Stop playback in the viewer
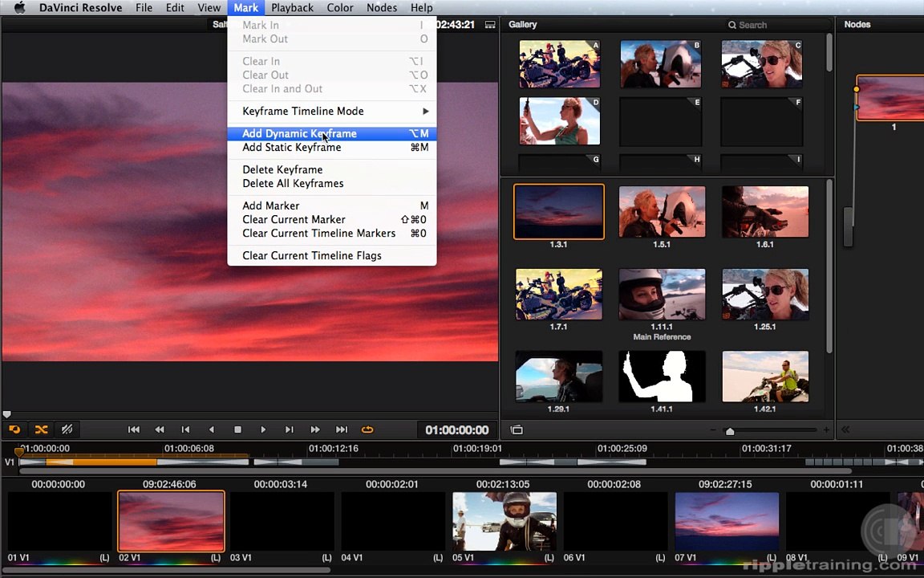The image size is (924, 578). point(237,429)
